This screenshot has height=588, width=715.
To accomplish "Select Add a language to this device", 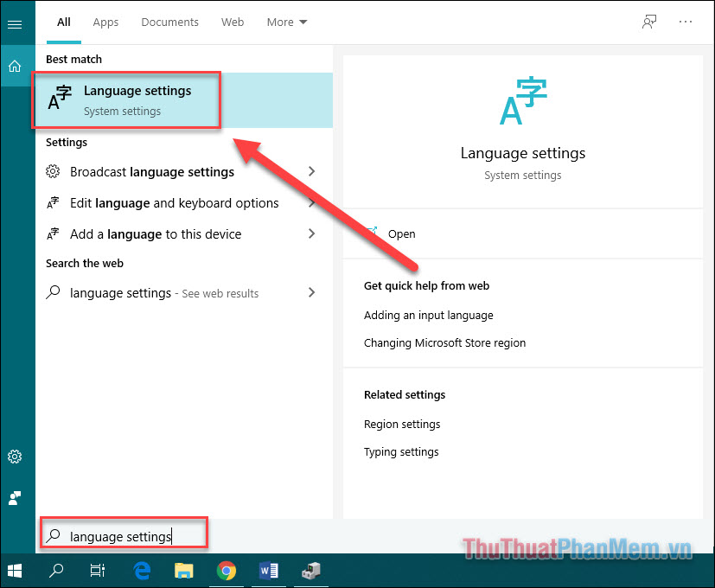I will [138, 233].
